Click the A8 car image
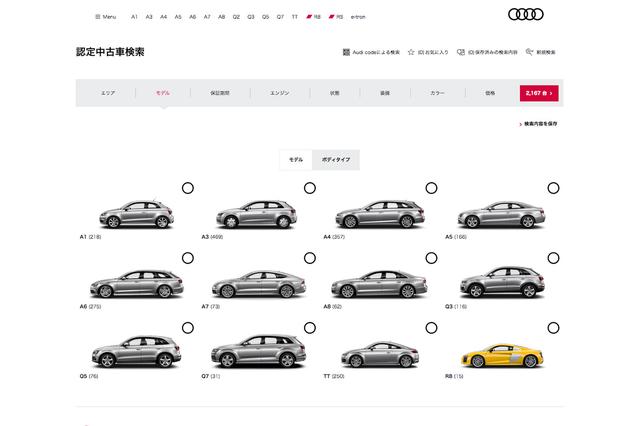Screen dimensions: 640x426 (x=379, y=284)
